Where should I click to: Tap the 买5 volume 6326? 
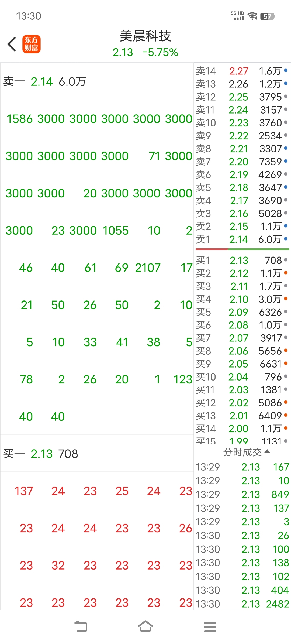point(270,312)
